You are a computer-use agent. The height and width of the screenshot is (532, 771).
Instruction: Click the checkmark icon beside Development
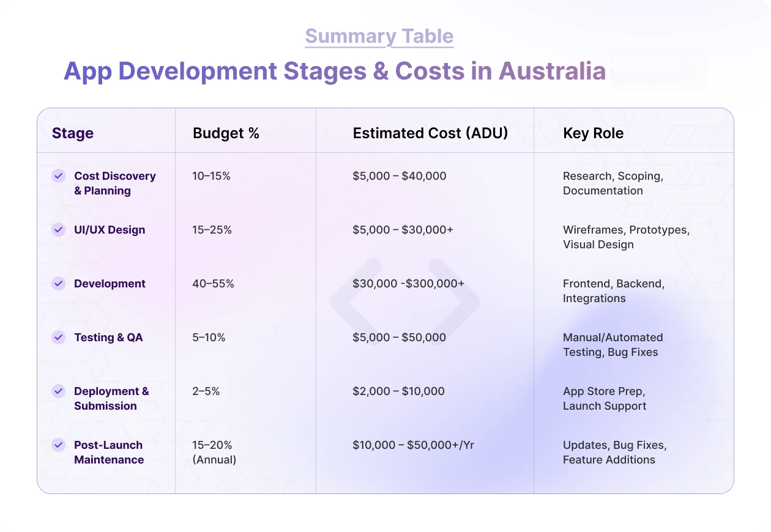pos(58,283)
